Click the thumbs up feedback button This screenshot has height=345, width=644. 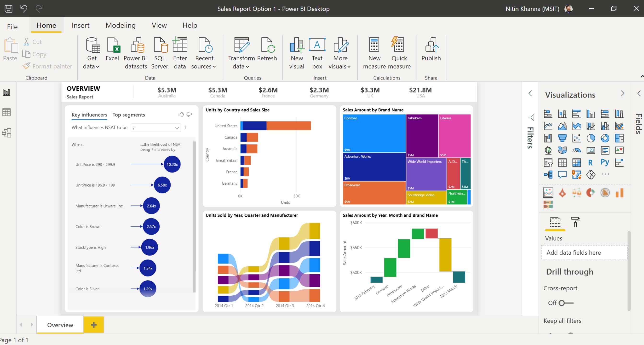tap(181, 114)
